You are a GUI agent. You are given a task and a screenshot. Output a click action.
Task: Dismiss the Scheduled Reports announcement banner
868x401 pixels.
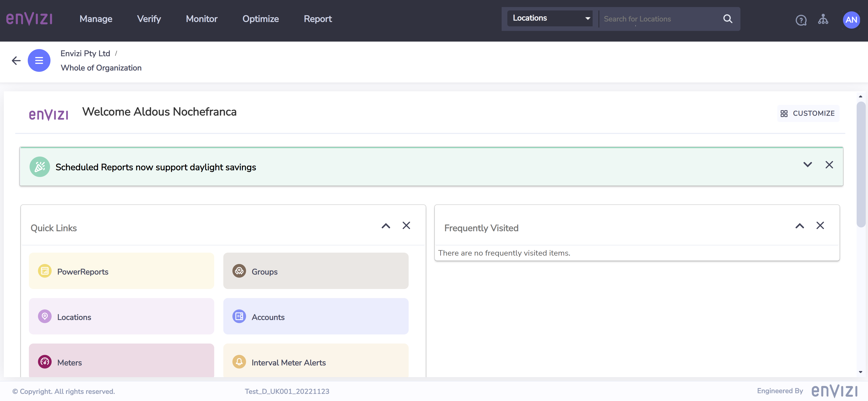(829, 165)
